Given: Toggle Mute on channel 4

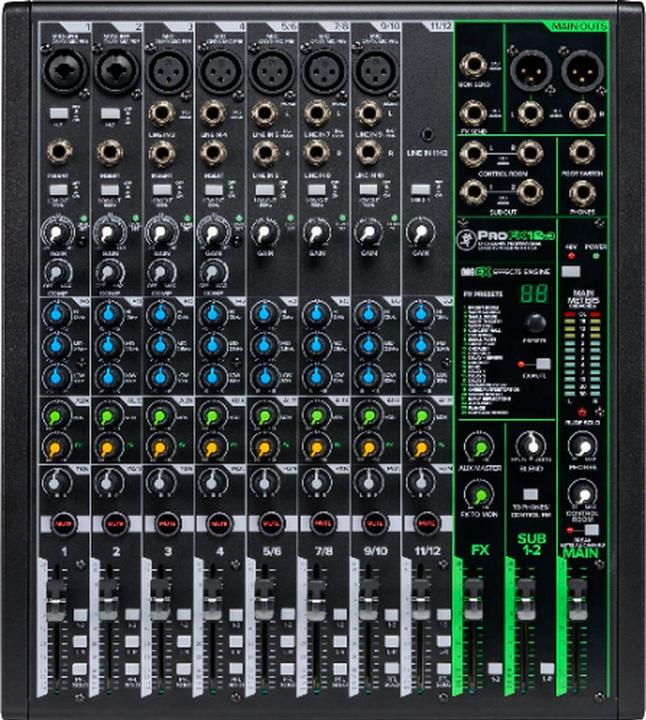Looking at the screenshot, I should [x=219, y=523].
